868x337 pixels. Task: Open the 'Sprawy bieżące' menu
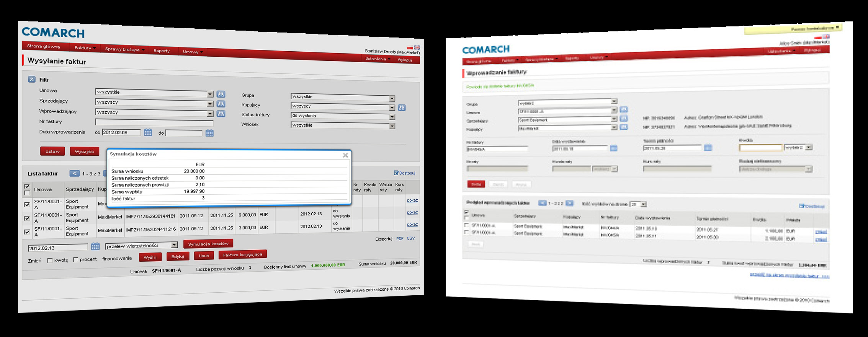pyautogui.click(x=125, y=49)
